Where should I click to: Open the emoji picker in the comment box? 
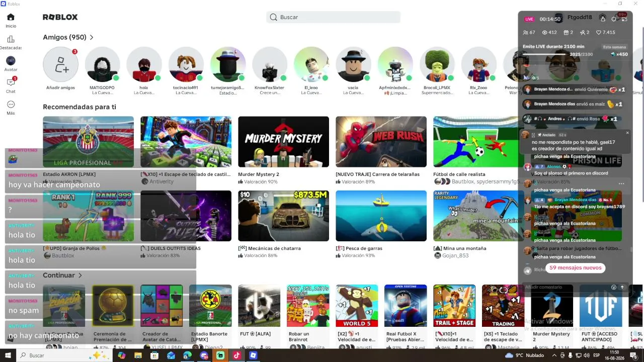[614, 287]
